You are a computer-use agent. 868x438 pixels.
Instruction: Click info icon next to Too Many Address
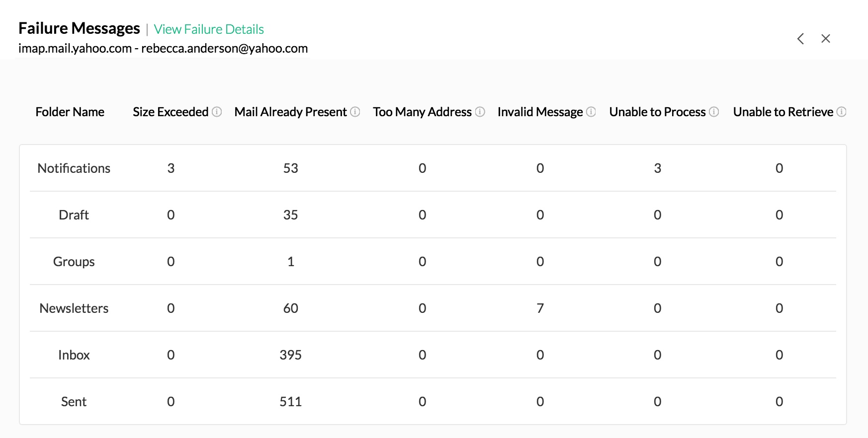(480, 112)
